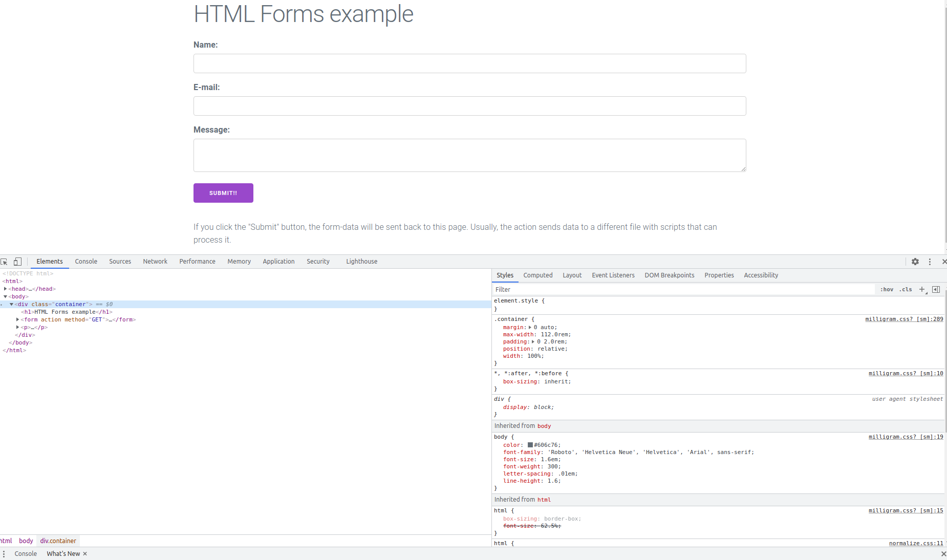Screen dimensions: 947x560
Task: Click the position relative value
Action: point(551,349)
